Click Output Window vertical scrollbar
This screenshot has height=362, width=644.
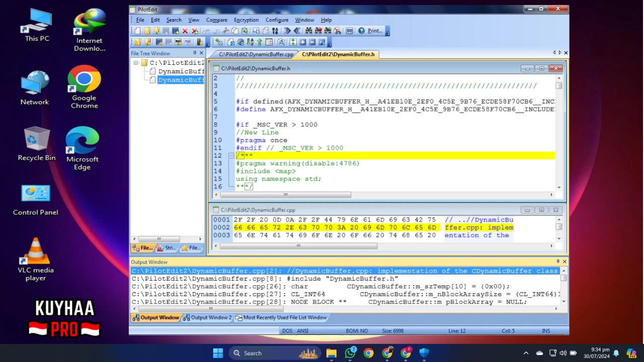(x=564, y=286)
